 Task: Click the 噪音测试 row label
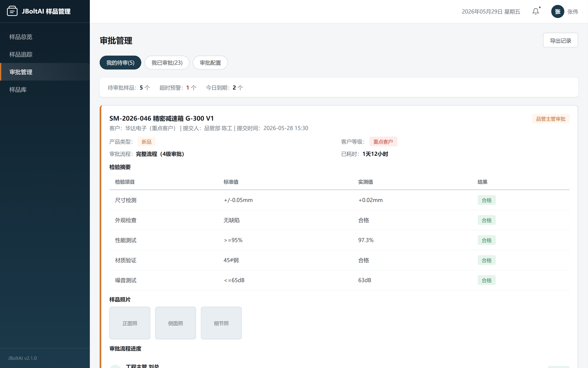tap(126, 280)
